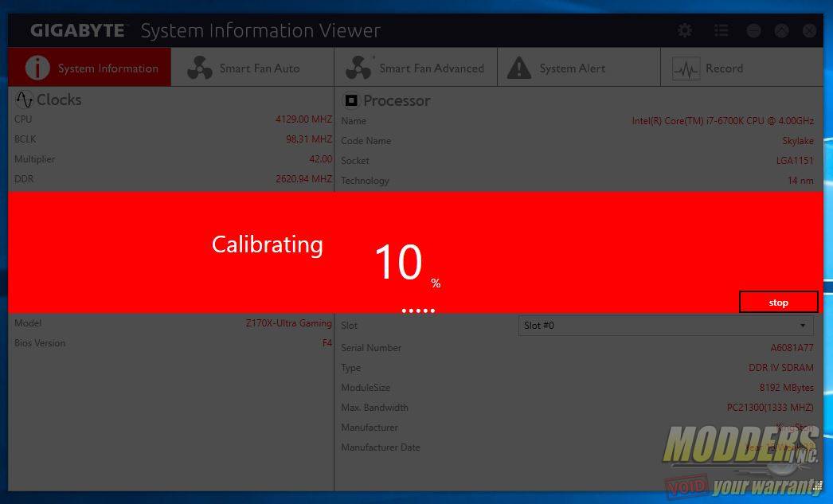Viewport: 833px width, 504px height.
Task: Select the Code Name value Skylake
Action: click(x=798, y=141)
